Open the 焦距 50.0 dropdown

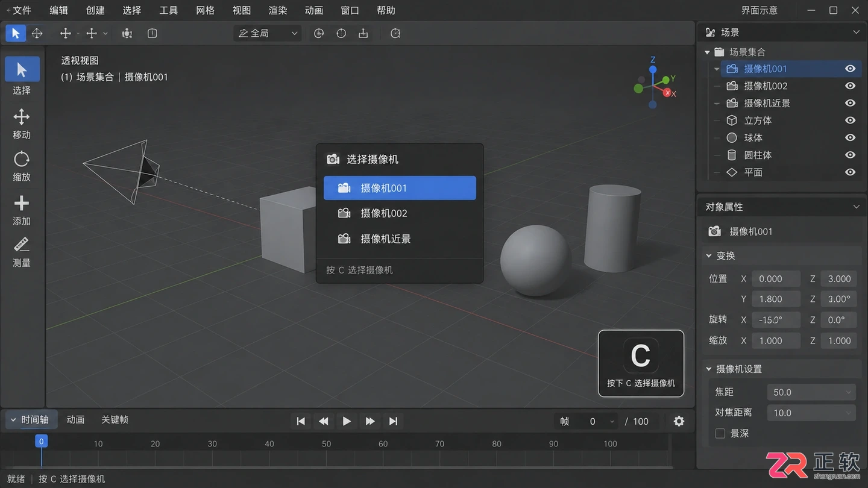click(811, 392)
